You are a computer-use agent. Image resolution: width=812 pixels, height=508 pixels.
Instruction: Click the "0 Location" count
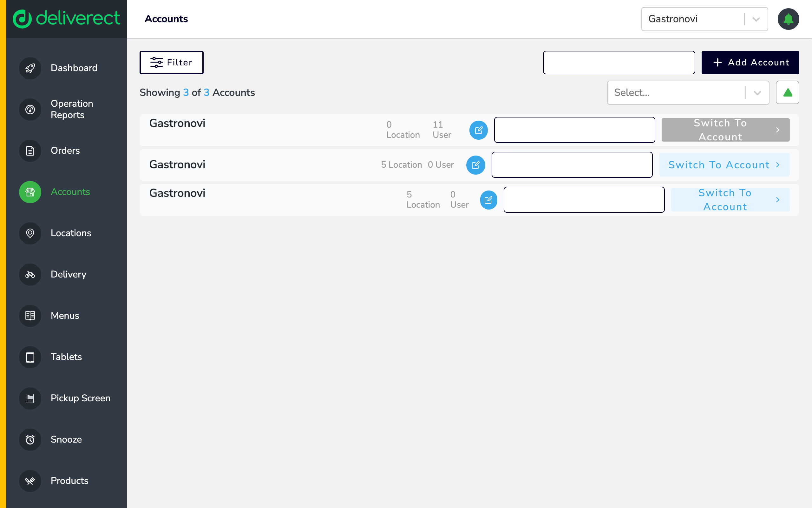(x=403, y=130)
